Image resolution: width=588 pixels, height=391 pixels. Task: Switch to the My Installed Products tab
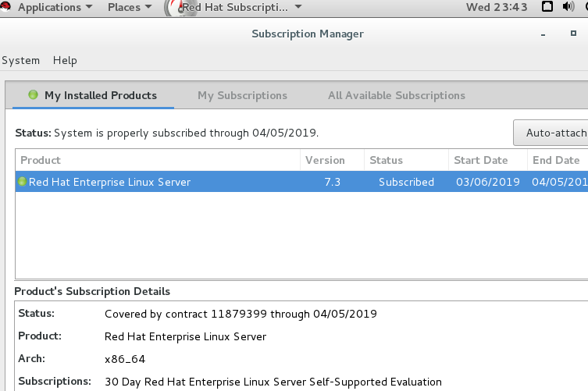[93, 95]
